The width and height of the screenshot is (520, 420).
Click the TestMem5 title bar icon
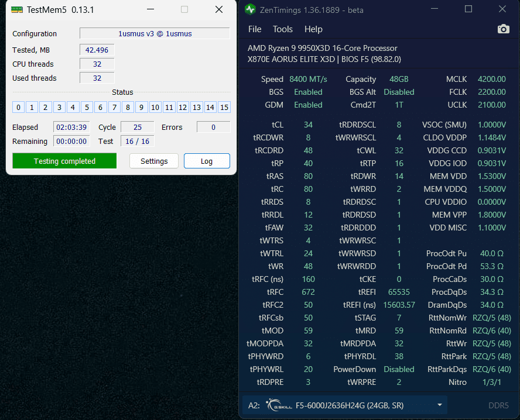click(x=17, y=9)
